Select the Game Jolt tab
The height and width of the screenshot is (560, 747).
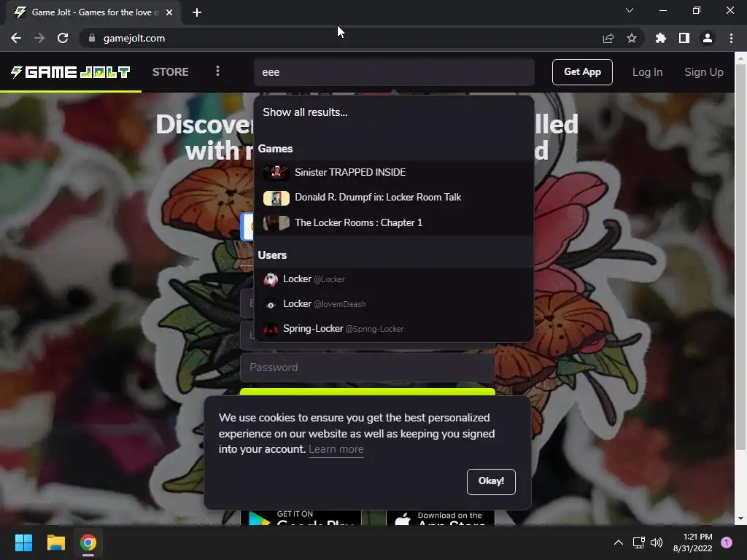coord(93,12)
